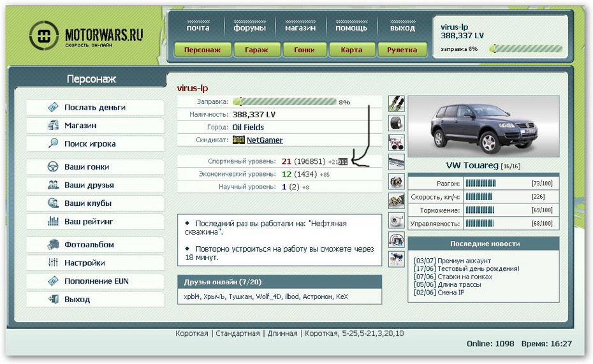Click the people icon beside Ваши друзья
Viewport: 593px width, 364px height.
pos(54,185)
